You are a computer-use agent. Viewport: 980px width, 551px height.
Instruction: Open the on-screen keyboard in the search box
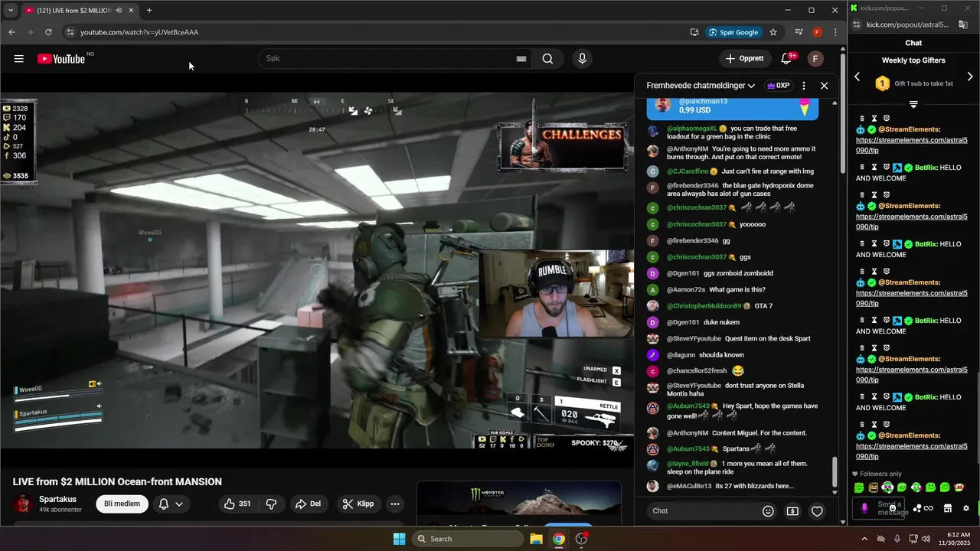[521, 59]
